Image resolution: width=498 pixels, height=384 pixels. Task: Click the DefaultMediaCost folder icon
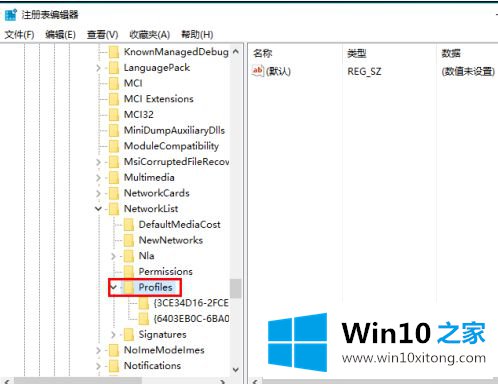(x=129, y=224)
